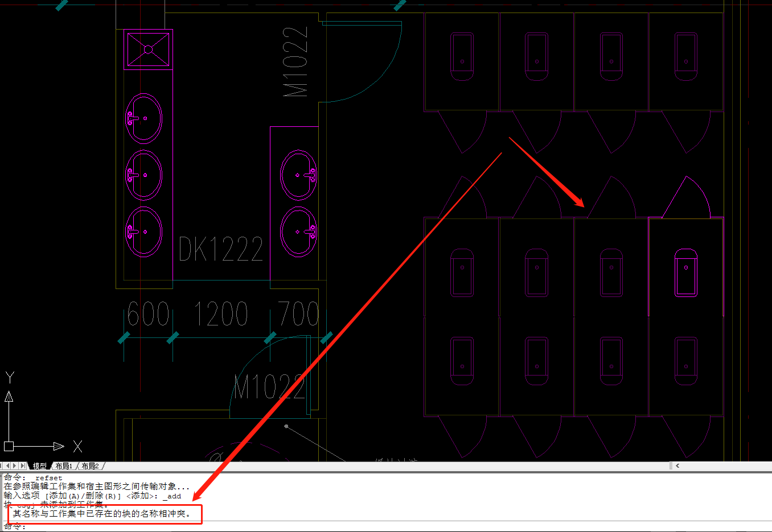The height and width of the screenshot is (532, 772).
Task: Focus the 命令: command input line
Action: 386,527
